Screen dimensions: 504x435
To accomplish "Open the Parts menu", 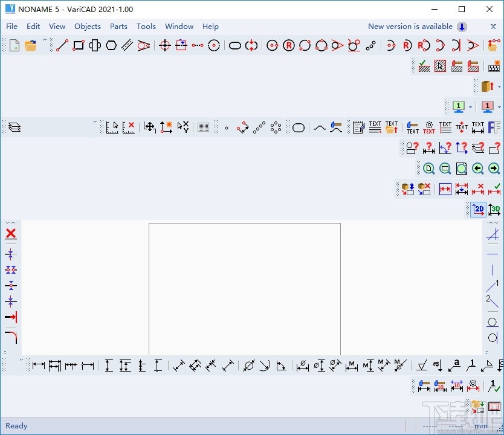I will [118, 27].
